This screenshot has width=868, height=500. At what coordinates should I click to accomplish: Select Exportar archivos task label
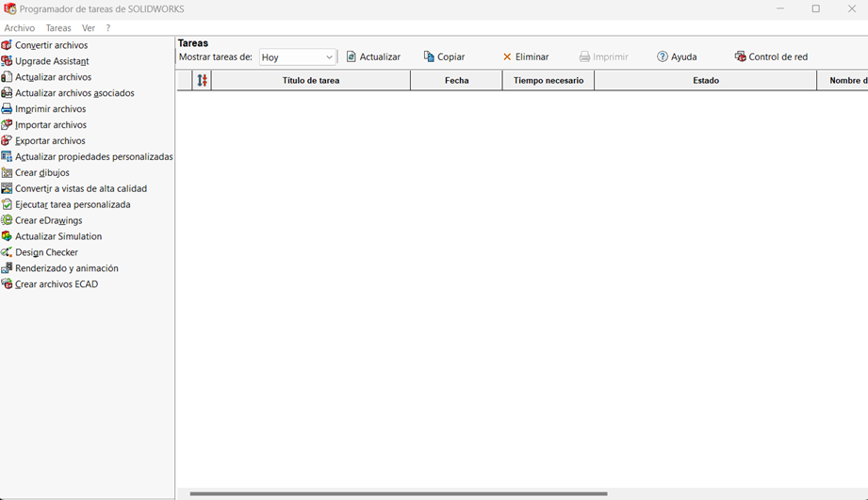(50, 141)
